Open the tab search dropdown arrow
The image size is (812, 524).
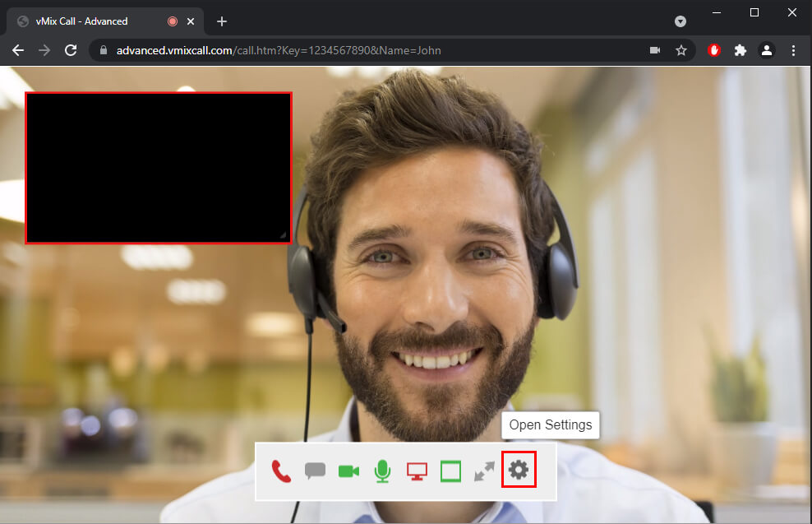point(681,21)
